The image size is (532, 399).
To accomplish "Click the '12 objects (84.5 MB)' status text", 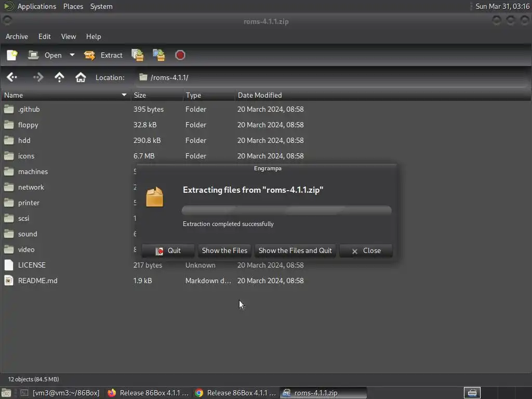I will pos(34,379).
